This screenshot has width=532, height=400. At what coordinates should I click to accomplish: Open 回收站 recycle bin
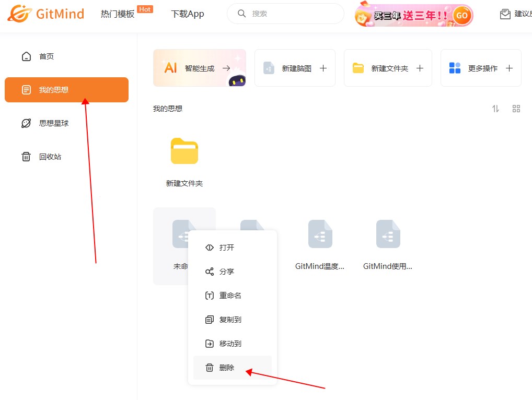coord(66,157)
